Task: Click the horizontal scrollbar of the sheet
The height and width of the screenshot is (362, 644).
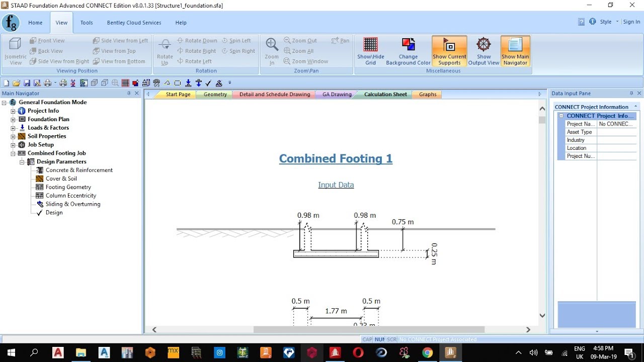Action: (x=369, y=330)
